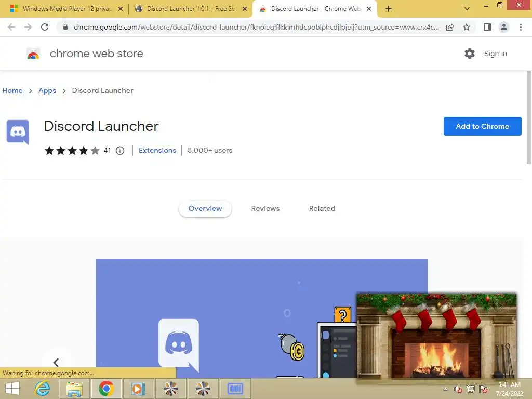Open web store settings gear
The width and height of the screenshot is (532, 399).
click(x=470, y=54)
